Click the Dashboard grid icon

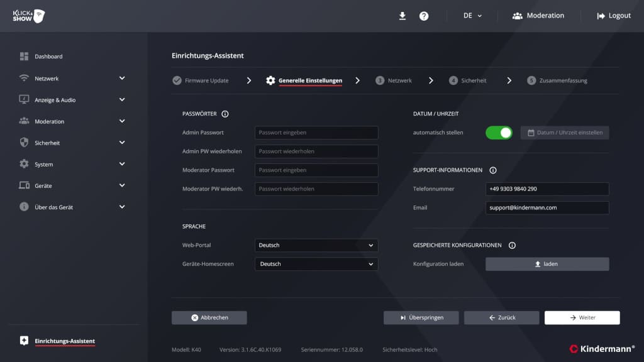(x=24, y=57)
